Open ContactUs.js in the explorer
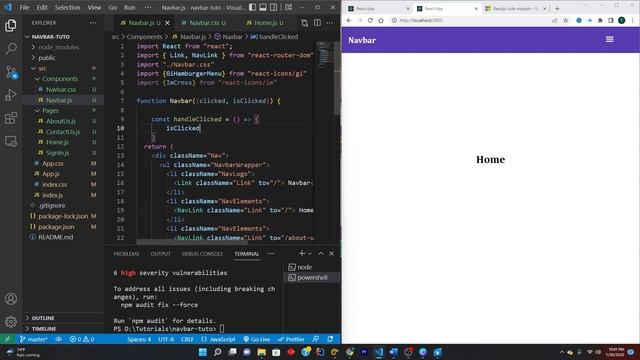This screenshot has height=360, width=640. point(63,132)
